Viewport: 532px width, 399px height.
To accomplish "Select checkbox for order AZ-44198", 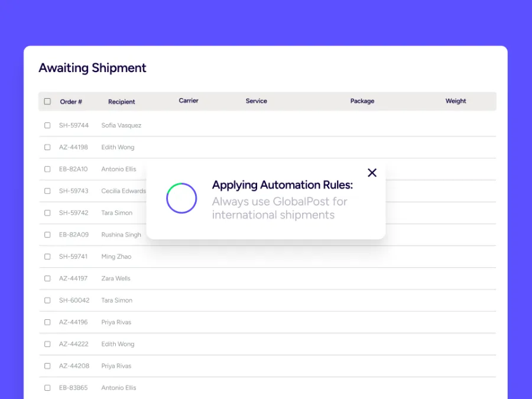I will [x=47, y=147].
